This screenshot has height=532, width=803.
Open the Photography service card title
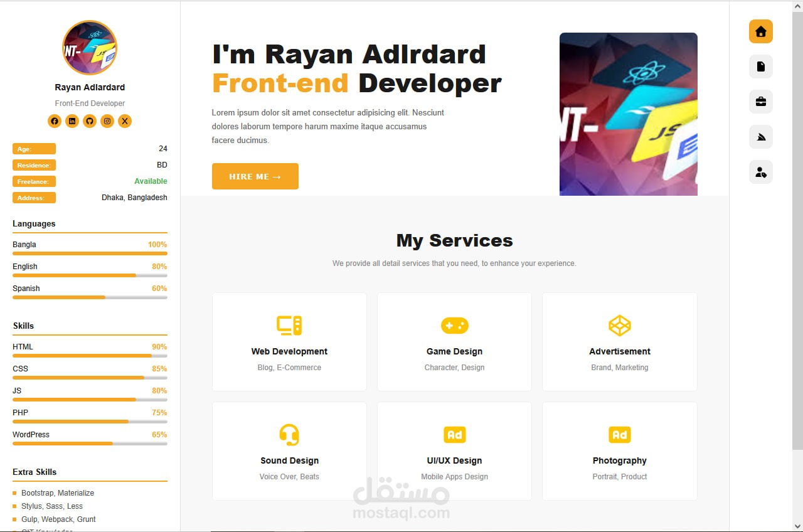620,460
